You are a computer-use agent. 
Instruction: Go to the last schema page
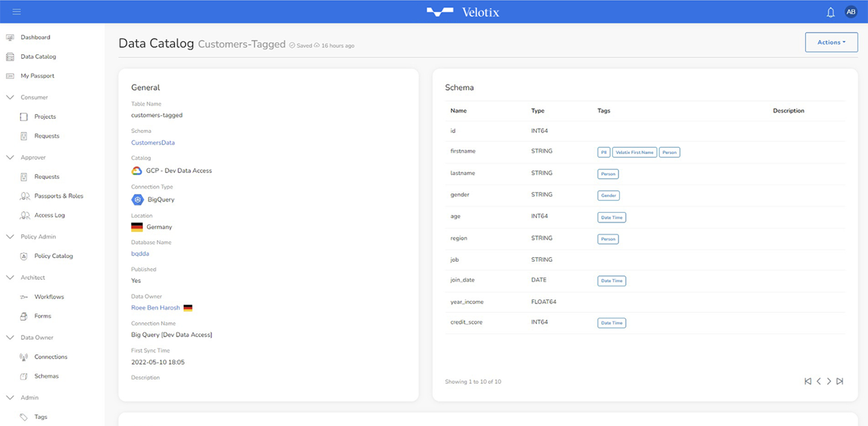click(840, 381)
